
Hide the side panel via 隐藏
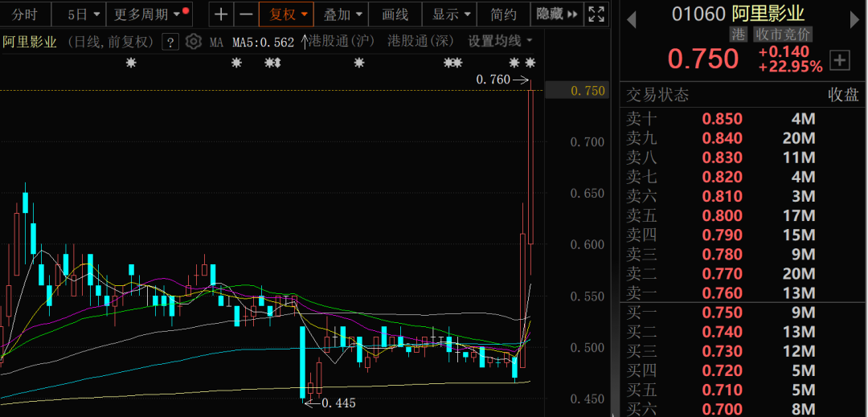(x=558, y=14)
